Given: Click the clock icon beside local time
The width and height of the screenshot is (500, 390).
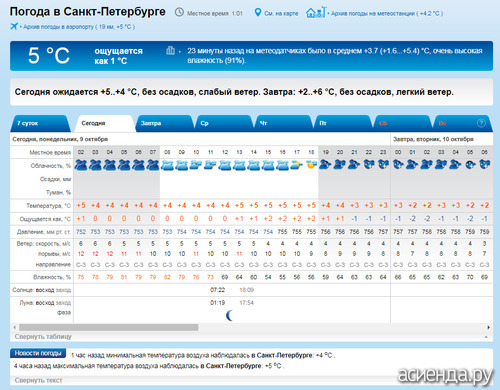Looking at the screenshot, I should click(x=179, y=13).
